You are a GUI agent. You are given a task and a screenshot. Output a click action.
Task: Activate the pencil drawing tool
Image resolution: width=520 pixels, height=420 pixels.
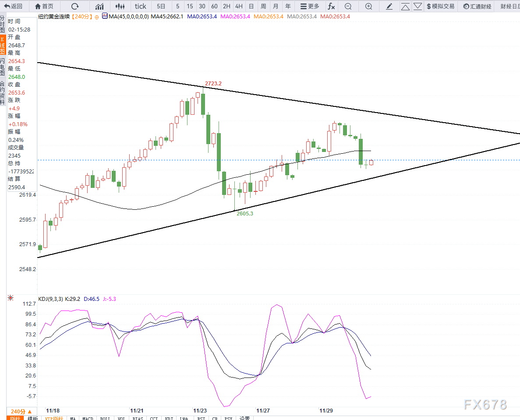point(389,6)
